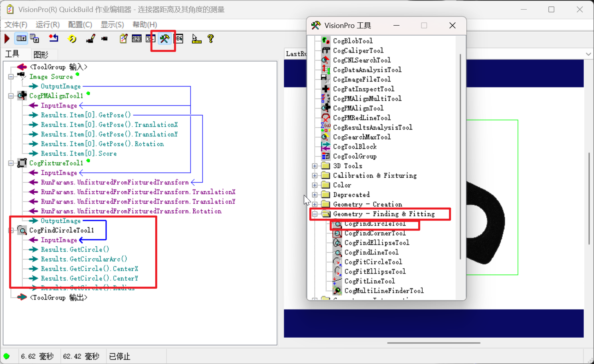Click the green status indicator in status bar
The width and height of the screenshot is (594, 364).
tap(6, 356)
